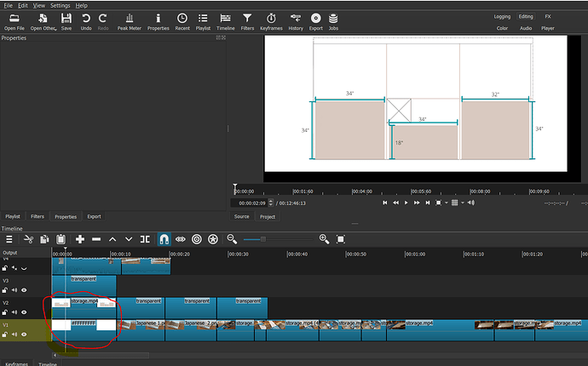This screenshot has width=588, height=366.
Task: Open the Peak Meter panel
Action: pyautogui.click(x=129, y=22)
